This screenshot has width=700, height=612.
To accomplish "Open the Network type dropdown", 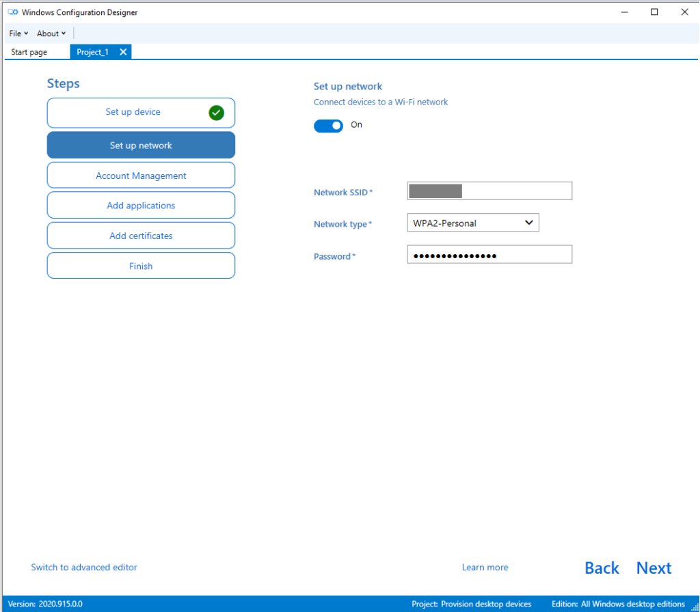I will click(472, 223).
